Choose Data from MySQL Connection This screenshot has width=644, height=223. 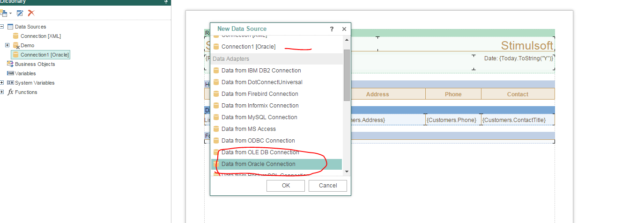click(x=277, y=117)
